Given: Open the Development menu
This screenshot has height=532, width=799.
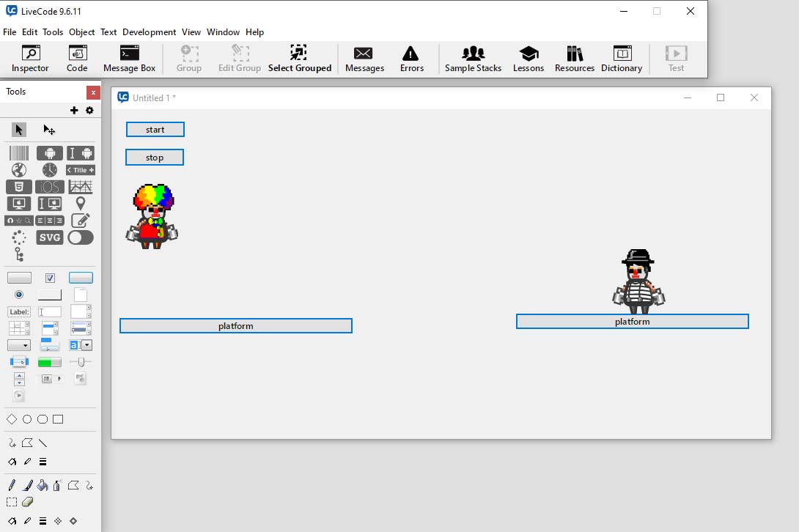Looking at the screenshot, I should (149, 32).
